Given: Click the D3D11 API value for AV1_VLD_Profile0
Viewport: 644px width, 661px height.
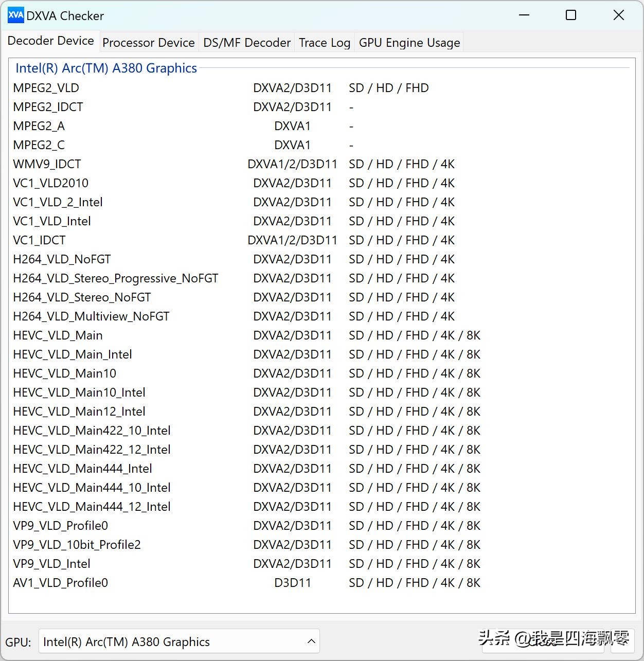Looking at the screenshot, I should (x=293, y=583).
